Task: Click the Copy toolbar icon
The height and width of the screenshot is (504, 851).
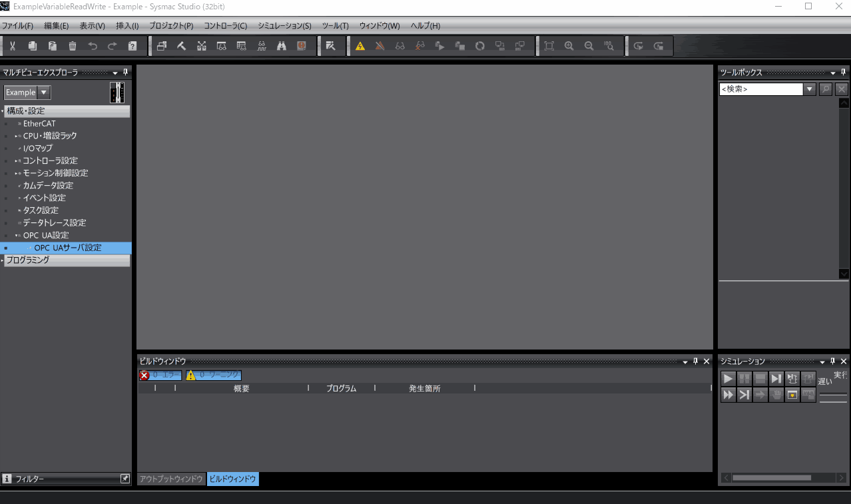Action: [33, 46]
